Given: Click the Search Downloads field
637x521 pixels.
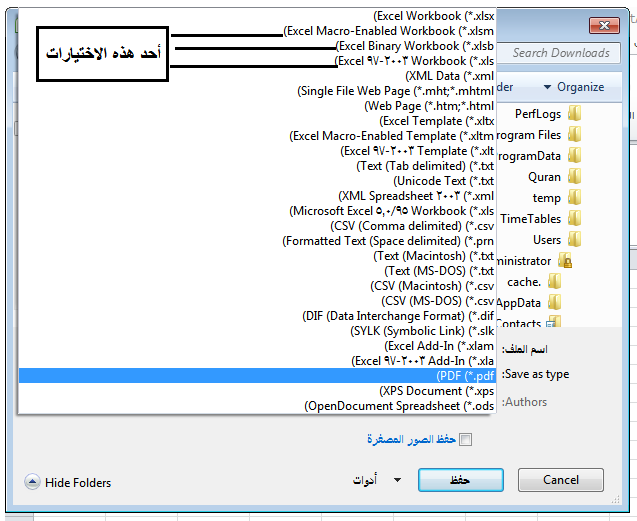Looking at the screenshot, I should (x=559, y=53).
